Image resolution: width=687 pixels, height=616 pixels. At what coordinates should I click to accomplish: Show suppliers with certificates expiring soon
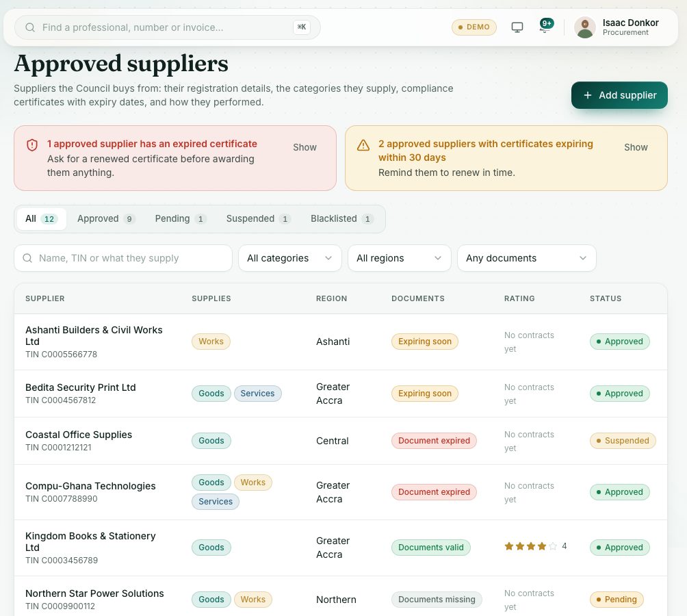click(636, 147)
